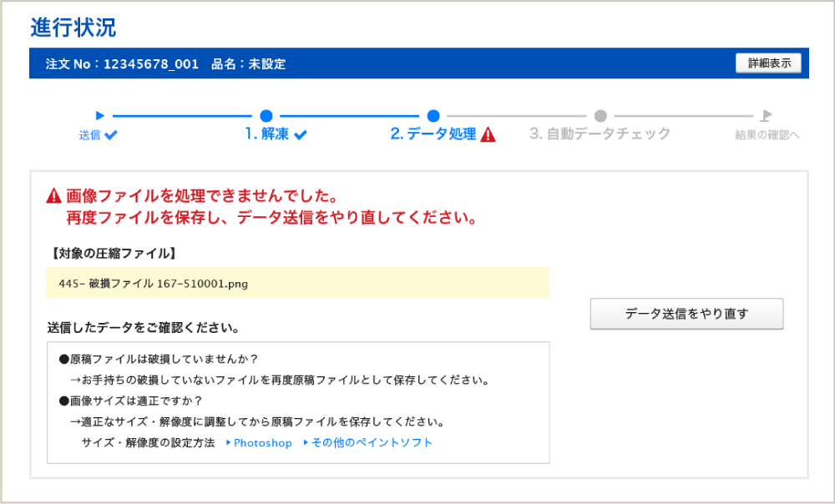Select the gray circle marker above 3. 自動データチェック
The image size is (835, 504).
(600, 116)
